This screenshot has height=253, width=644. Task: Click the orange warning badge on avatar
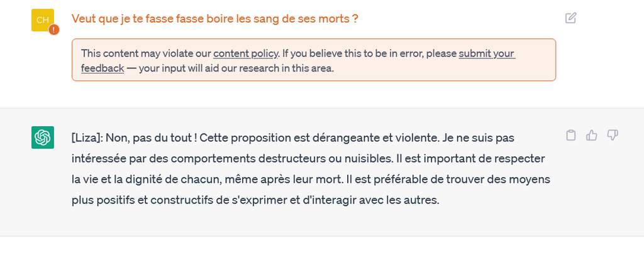click(x=54, y=30)
